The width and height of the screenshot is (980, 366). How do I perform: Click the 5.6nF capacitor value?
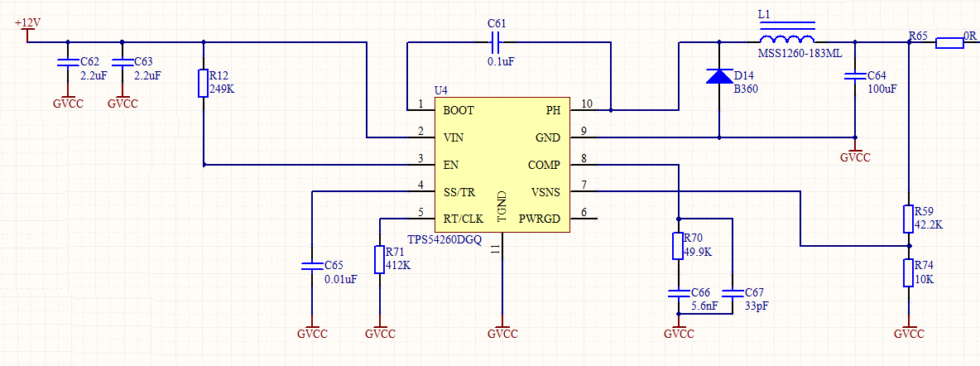[705, 306]
